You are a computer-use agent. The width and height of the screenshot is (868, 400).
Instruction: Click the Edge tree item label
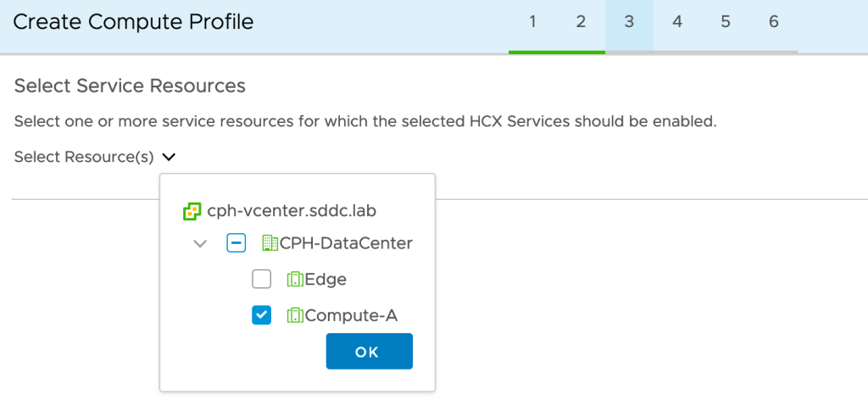(325, 279)
